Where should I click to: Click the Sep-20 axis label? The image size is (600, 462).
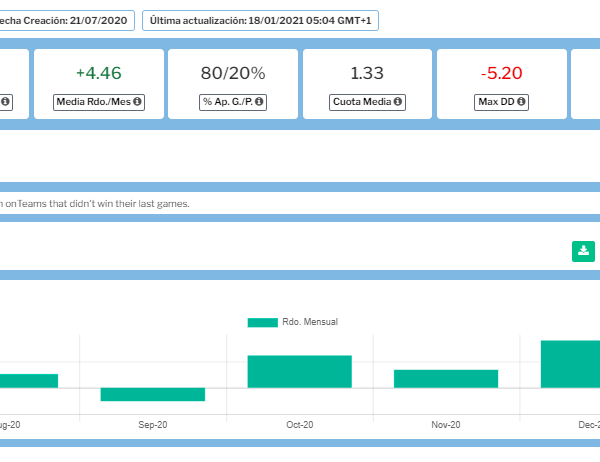pyautogui.click(x=153, y=425)
